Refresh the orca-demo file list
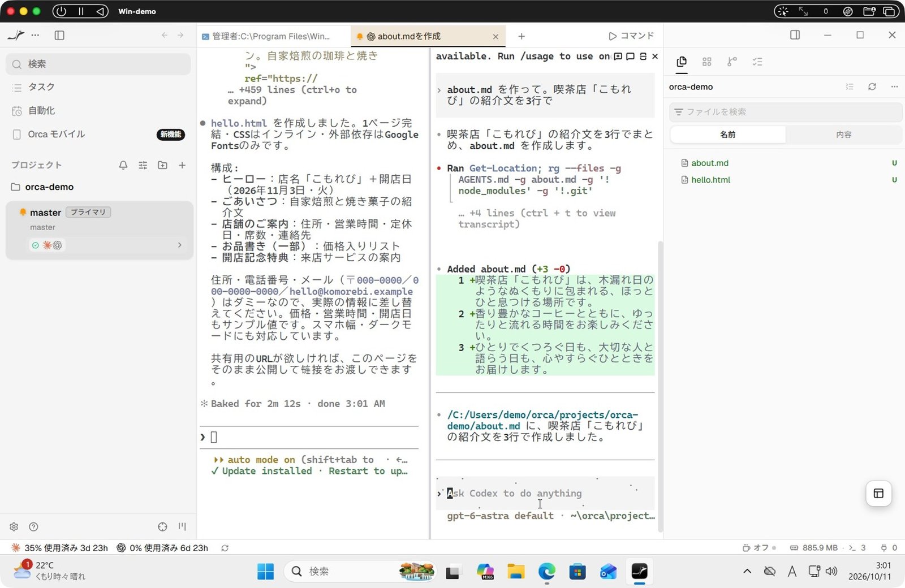 (872, 87)
